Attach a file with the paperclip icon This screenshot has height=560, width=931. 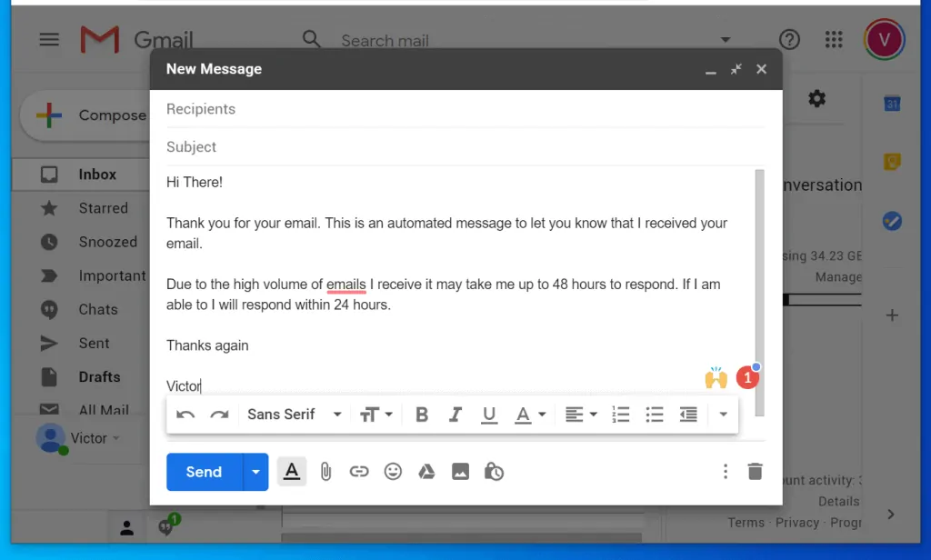pos(325,472)
